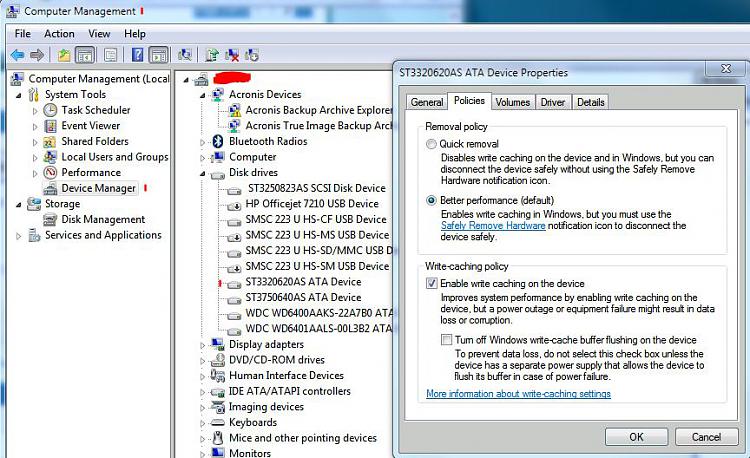
Task: Close the Device Properties dialog
Action: click(x=726, y=69)
